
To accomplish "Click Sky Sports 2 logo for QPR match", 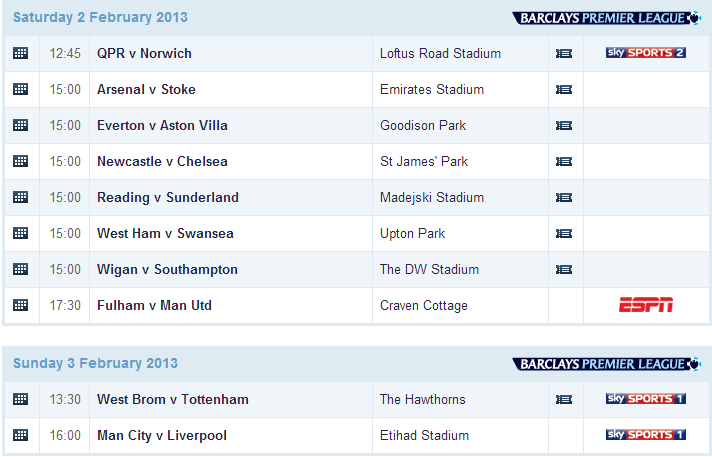I will [x=646, y=53].
